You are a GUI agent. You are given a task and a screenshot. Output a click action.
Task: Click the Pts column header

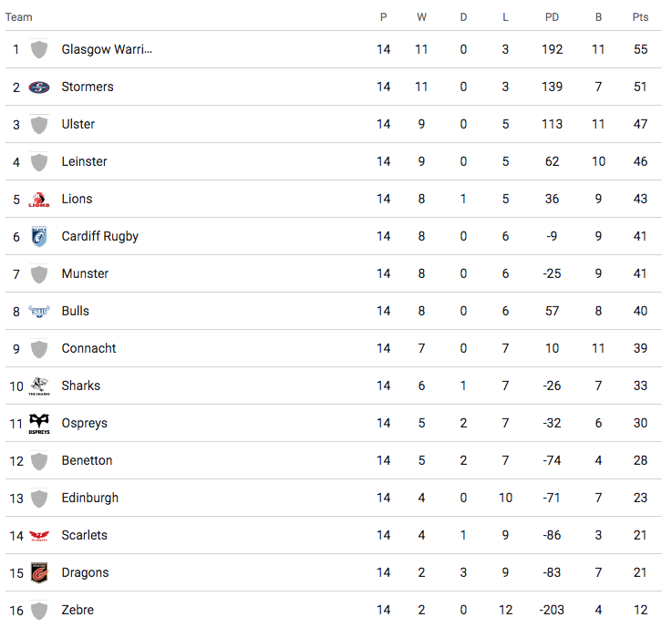tap(640, 17)
